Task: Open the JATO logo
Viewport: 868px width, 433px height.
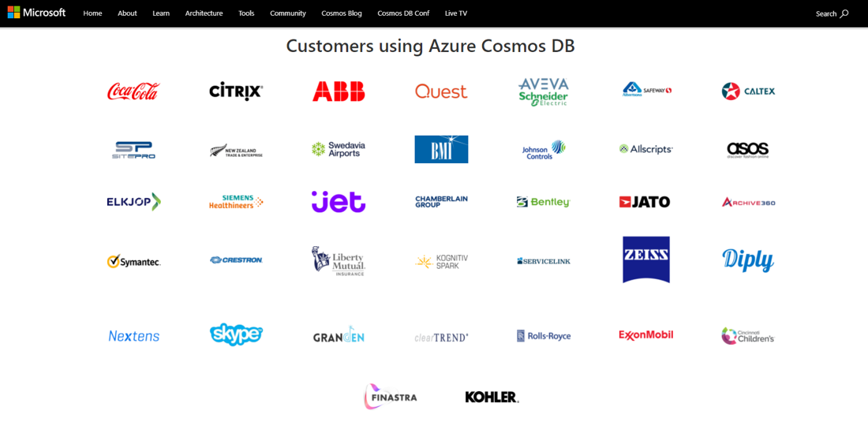Action: pos(645,202)
